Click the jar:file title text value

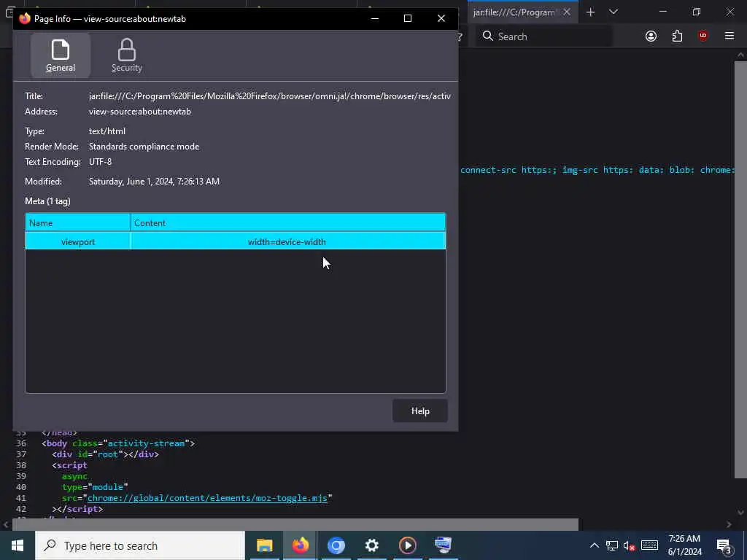(270, 96)
